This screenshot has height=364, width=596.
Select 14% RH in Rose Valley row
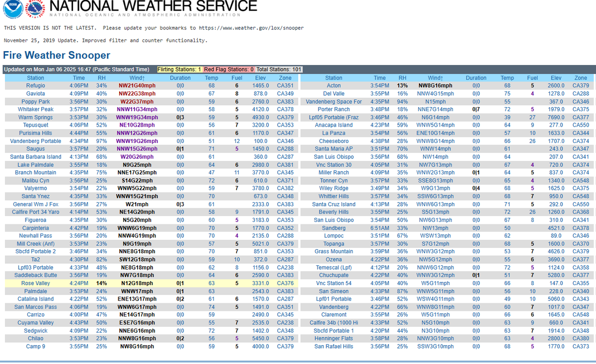pos(102,283)
